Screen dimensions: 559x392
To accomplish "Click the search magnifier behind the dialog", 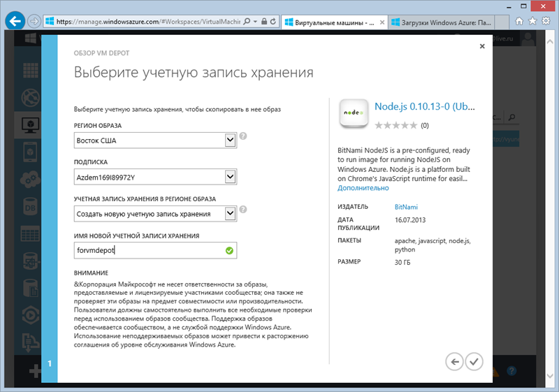I will [x=512, y=117].
